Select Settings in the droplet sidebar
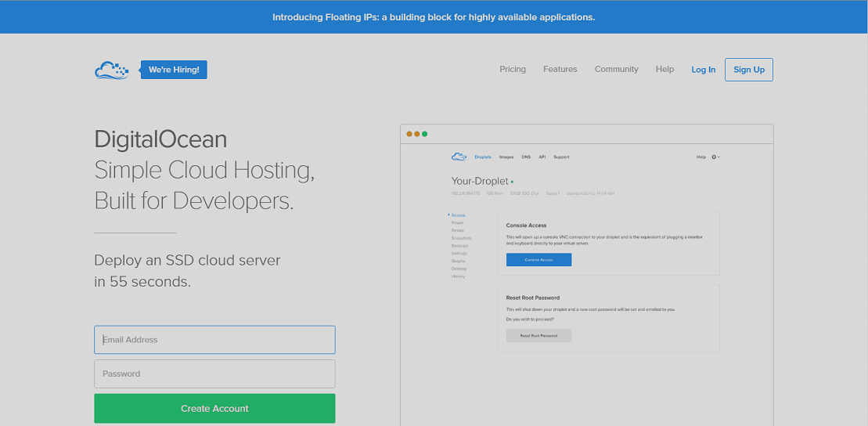Screen dimensions: 868x426 coord(459,253)
